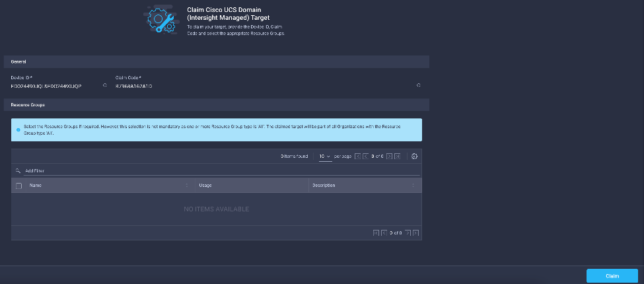644x284 pixels.
Task: Go to first page in bottom pagination
Action: coord(376,232)
